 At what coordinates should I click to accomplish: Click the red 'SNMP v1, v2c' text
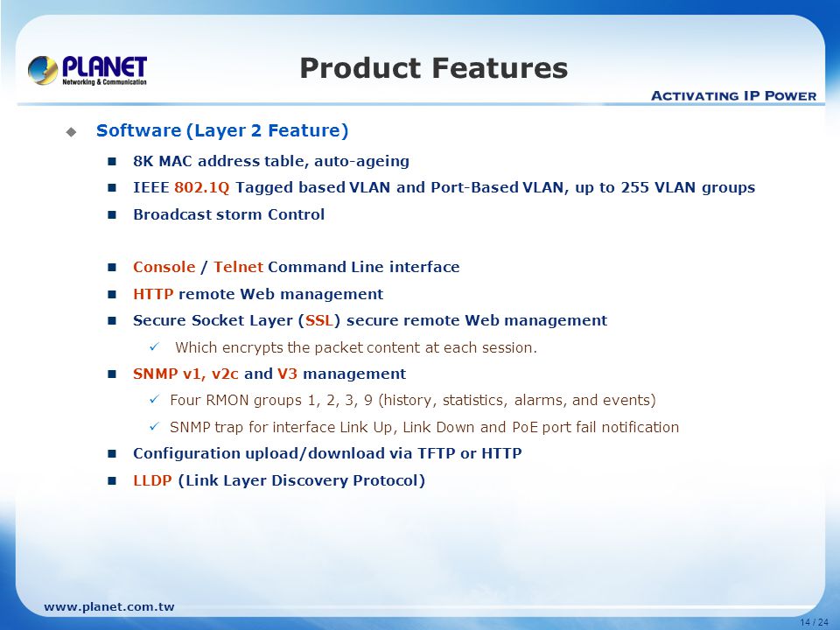point(185,374)
